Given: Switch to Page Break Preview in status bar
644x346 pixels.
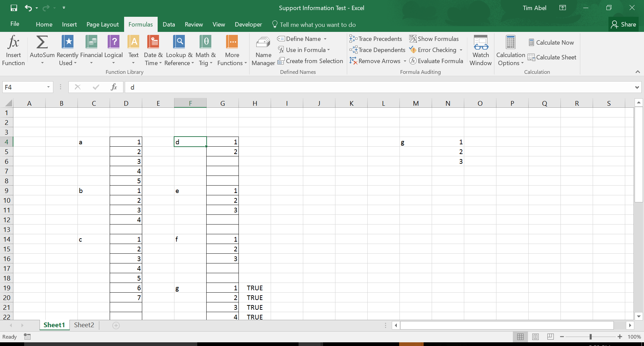Looking at the screenshot, I should (x=550, y=337).
